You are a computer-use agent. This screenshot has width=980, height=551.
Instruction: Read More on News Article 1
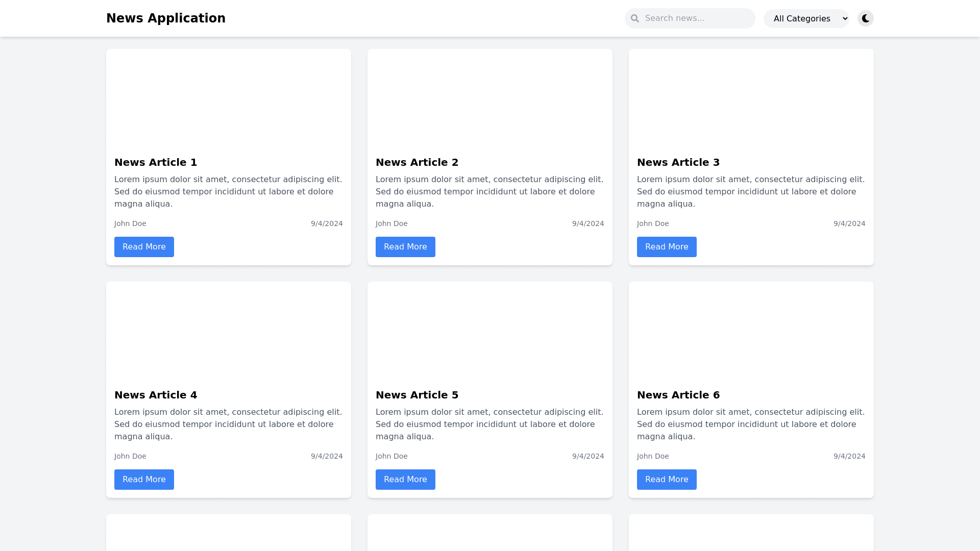pos(144,247)
